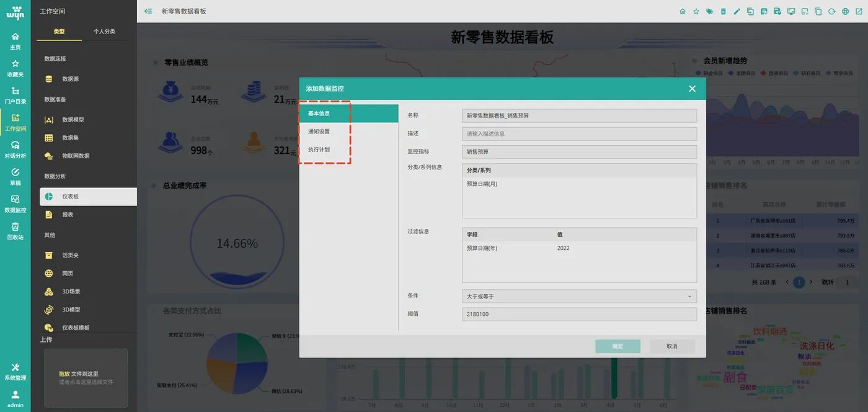The image size is (868, 412).
Task: Open 草稿 drafts section
Action: click(15, 177)
